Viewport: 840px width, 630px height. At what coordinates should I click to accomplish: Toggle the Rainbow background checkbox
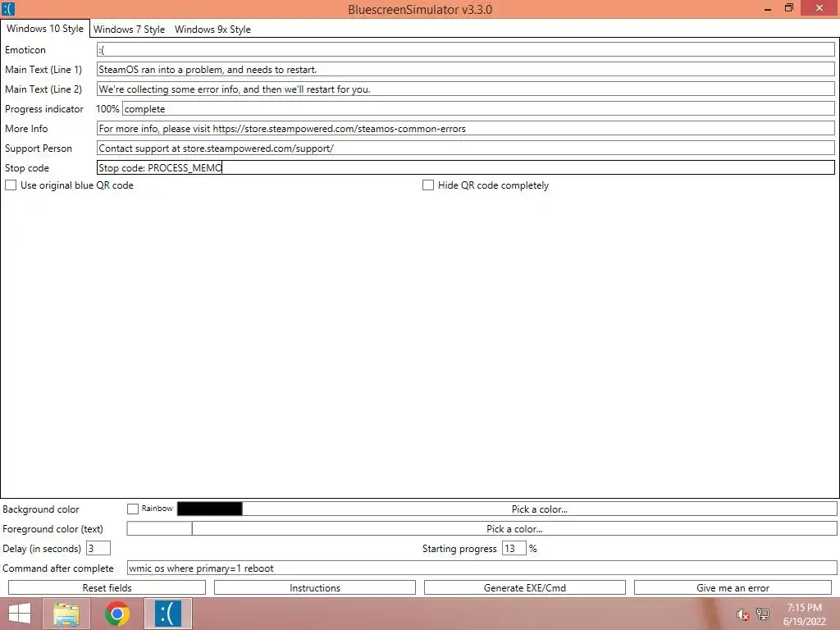pyautogui.click(x=133, y=509)
